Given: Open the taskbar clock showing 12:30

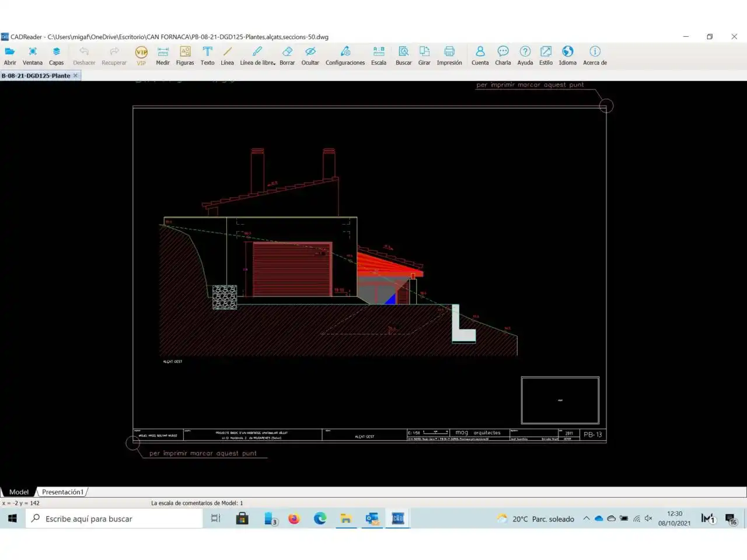Looking at the screenshot, I should [x=675, y=519].
